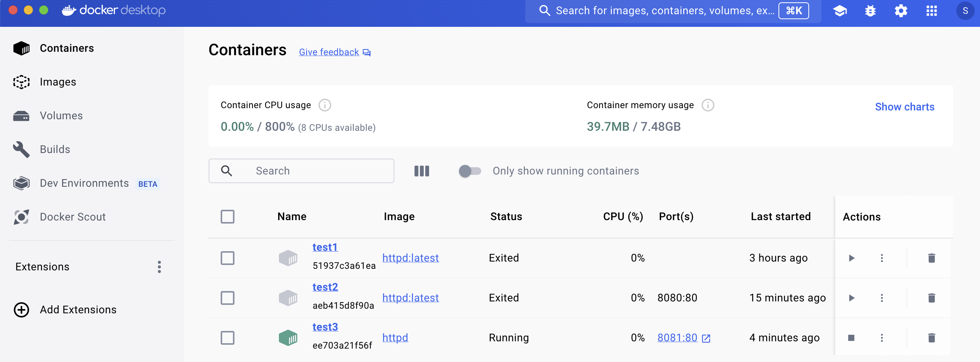The height and width of the screenshot is (362, 980).
Task: Check the test1 row checkbox
Action: point(228,258)
